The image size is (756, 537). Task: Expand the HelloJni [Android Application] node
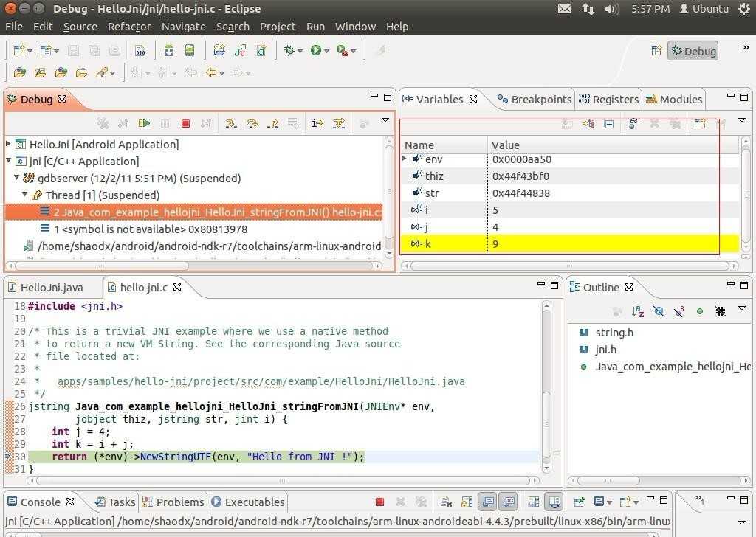8,143
